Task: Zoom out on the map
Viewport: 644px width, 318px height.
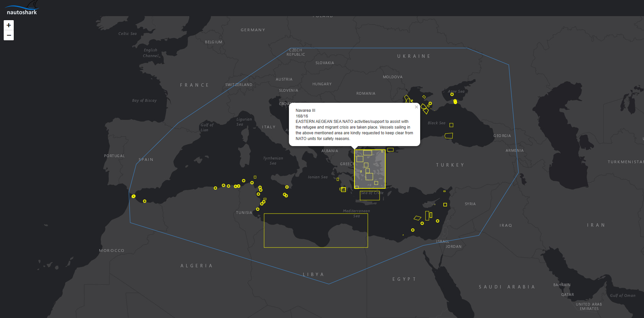Action: [x=9, y=35]
